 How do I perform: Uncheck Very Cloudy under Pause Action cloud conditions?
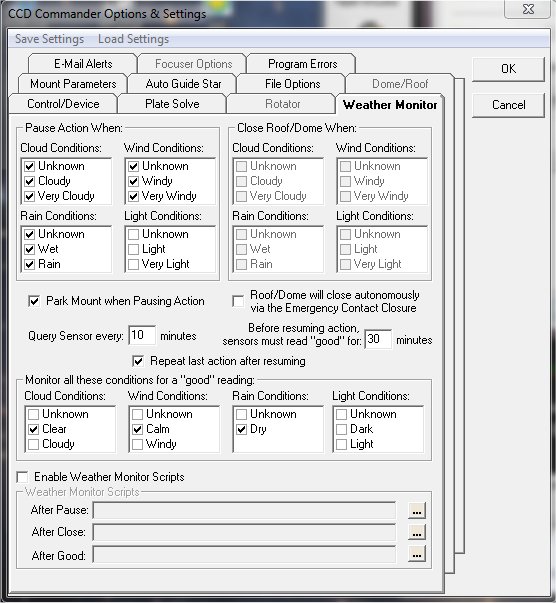tap(30, 196)
